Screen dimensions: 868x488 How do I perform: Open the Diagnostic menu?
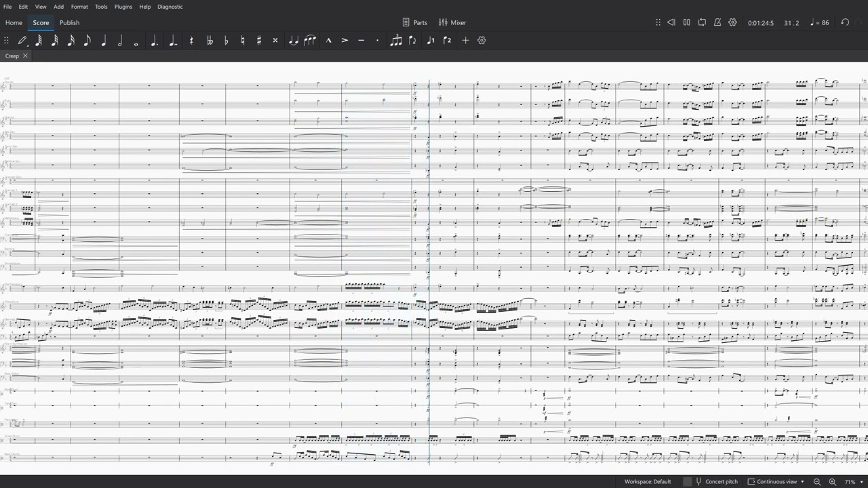coord(170,7)
